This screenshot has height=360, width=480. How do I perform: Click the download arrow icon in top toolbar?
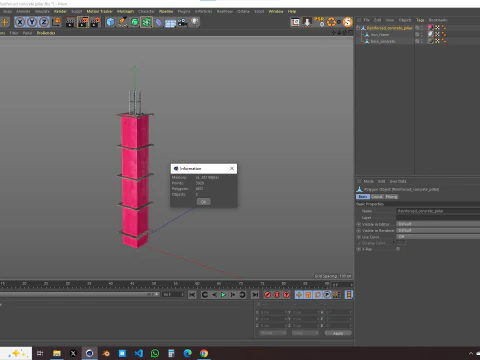click(307, 22)
